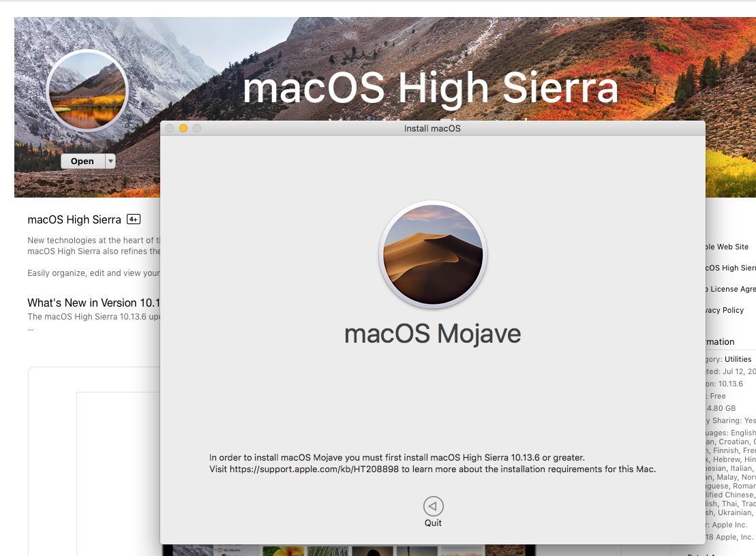
Task: Click the Install macOS window title
Action: click(x=432, y=129)
